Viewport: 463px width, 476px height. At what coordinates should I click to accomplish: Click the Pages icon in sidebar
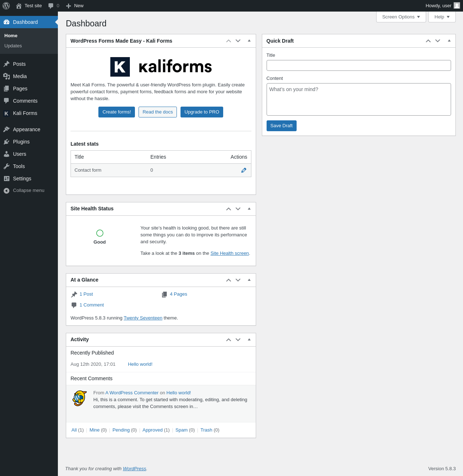[7, 89]
